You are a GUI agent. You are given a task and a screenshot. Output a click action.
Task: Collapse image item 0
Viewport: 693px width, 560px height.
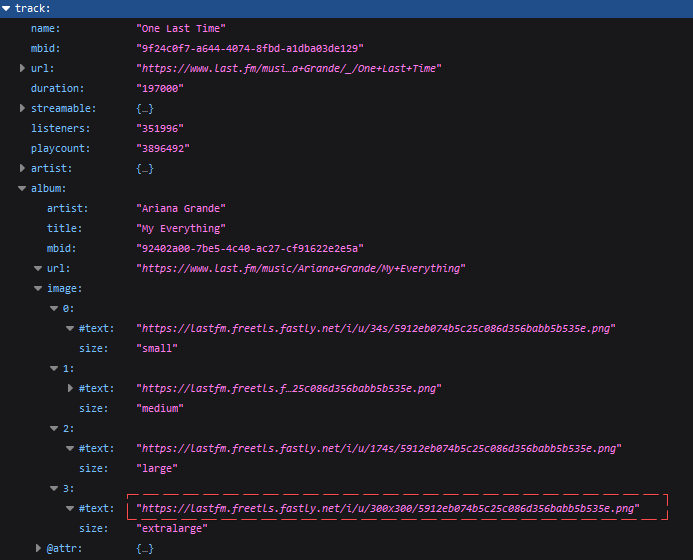(54, 308)
